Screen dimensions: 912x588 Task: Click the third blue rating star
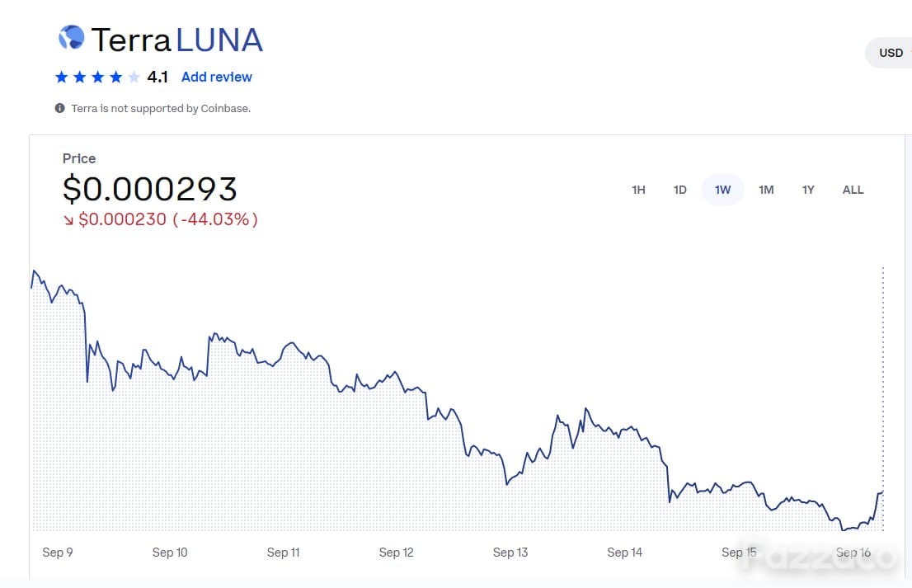pyautogui.click(x=97, y=77)
